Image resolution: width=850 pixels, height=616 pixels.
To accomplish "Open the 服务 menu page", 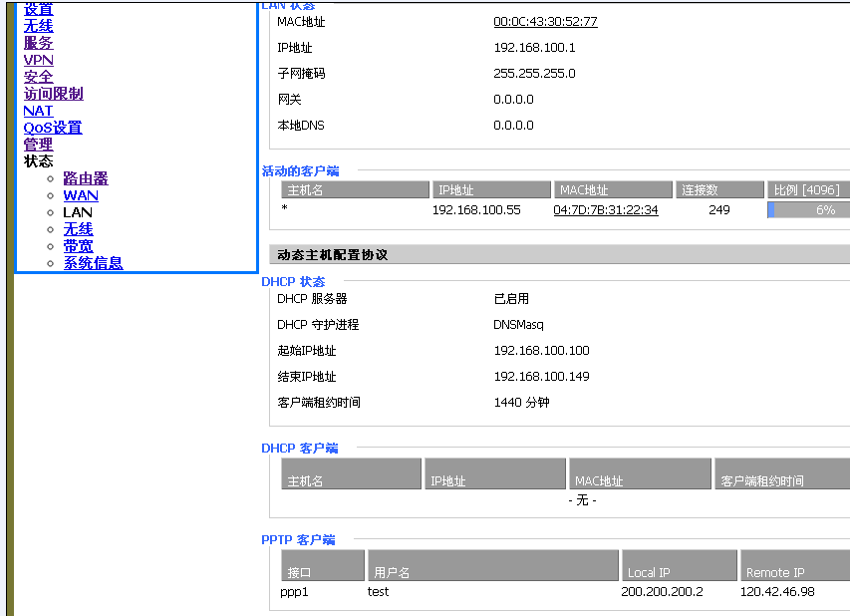I will point(38,43).
